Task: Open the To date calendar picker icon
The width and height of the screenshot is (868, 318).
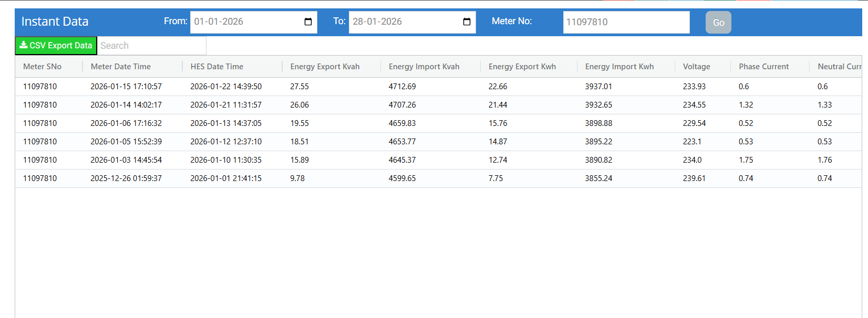Action: [467, 22]
